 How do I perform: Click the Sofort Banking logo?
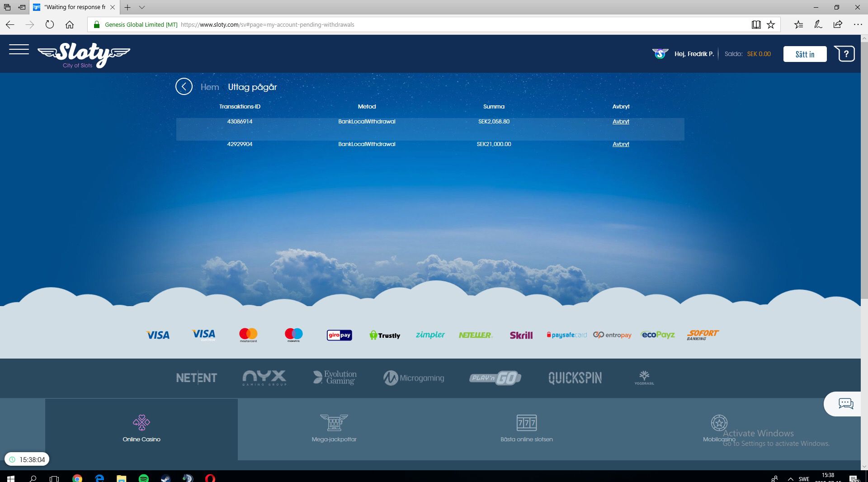click(703, 335)
